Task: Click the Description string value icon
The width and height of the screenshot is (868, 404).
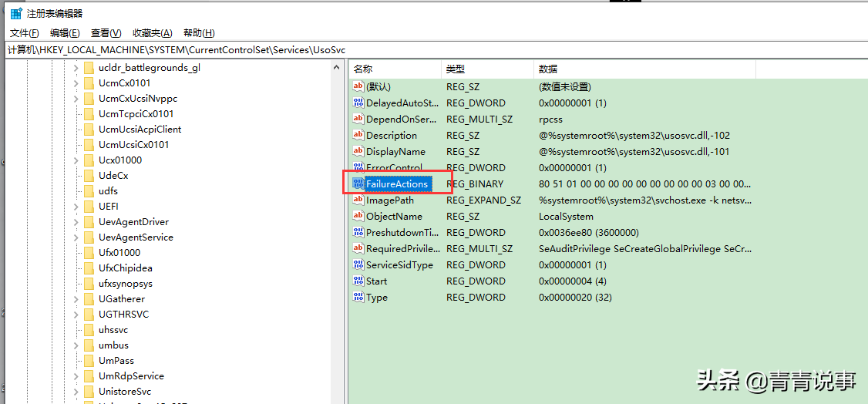Action: [x=358, y=136]
